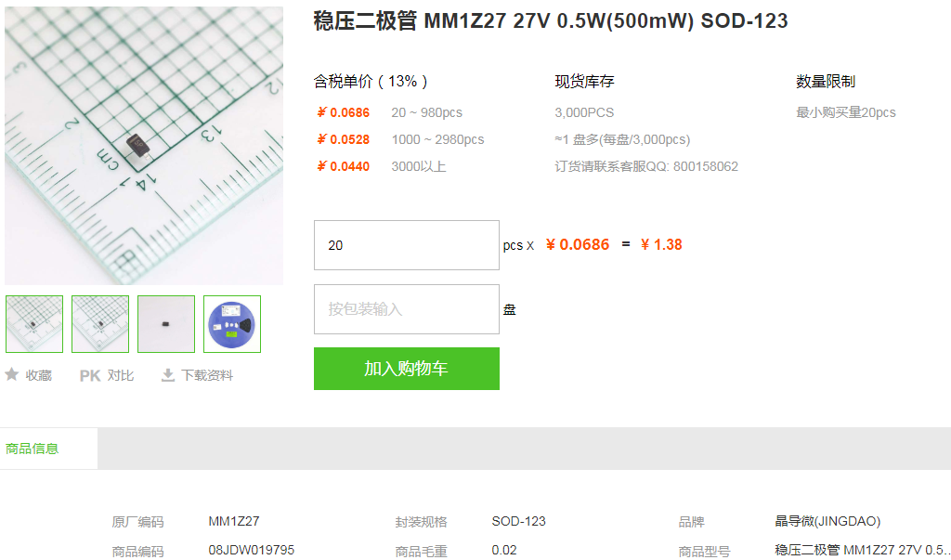Screen dimensions: 951x560
Task: Click the download datasheet arrow icon
Action: coord(167,375)
